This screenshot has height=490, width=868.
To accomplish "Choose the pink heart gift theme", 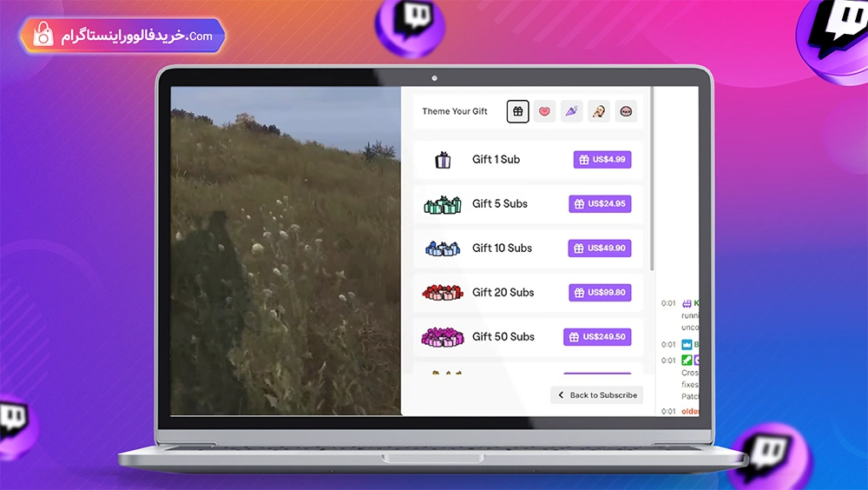I will (545, 111).
